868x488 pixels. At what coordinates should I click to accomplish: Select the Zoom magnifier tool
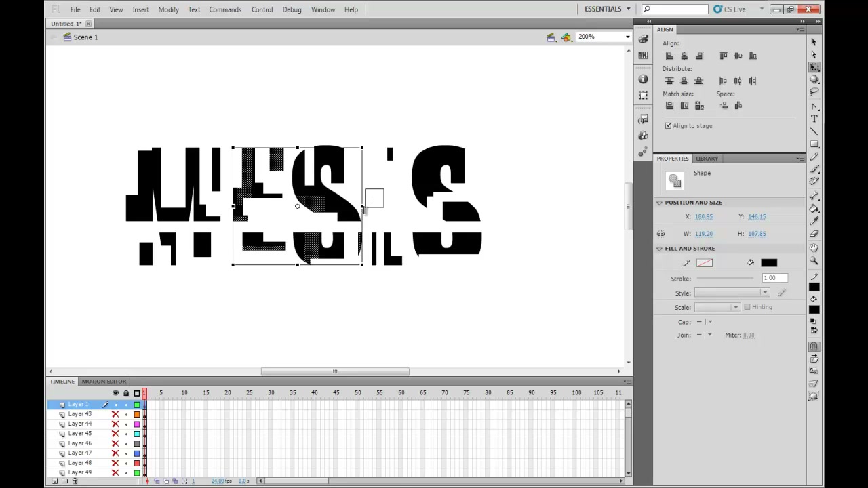pyautogui.click(x=814, y=261)
